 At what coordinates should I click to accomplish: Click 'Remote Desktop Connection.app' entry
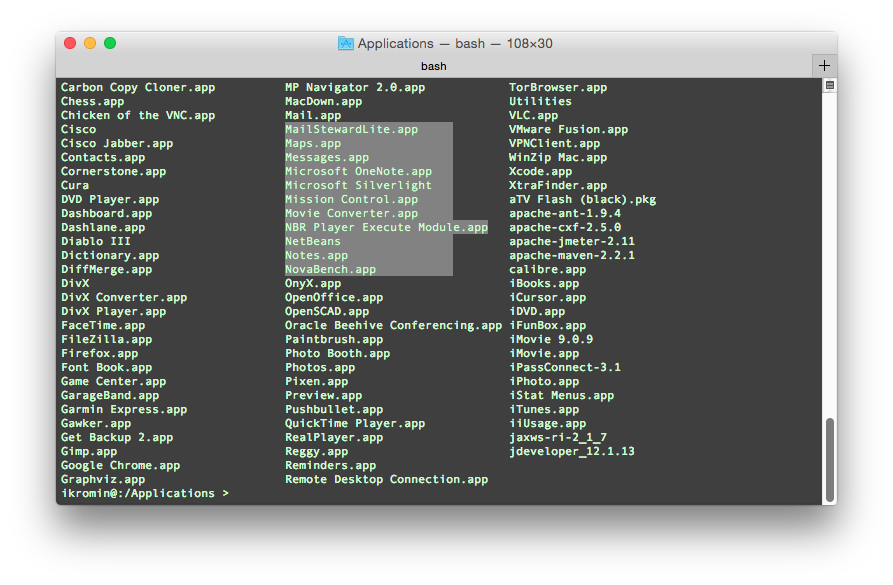click(386, 480)
